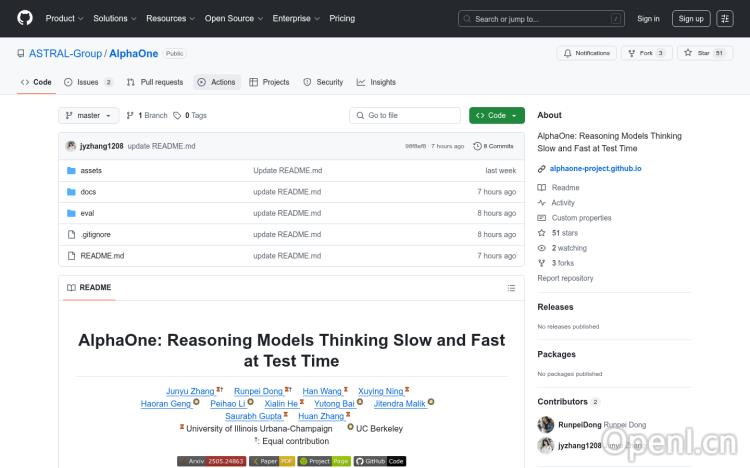Image resolution: width=750 pixels, height=468 pixels.
Task: Open the assets folder
Action: (x=91, y=171)
